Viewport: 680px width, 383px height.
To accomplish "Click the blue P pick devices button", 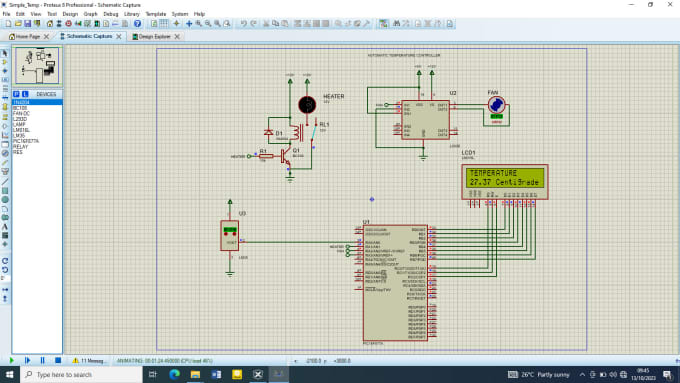I will tap(16, 94).
